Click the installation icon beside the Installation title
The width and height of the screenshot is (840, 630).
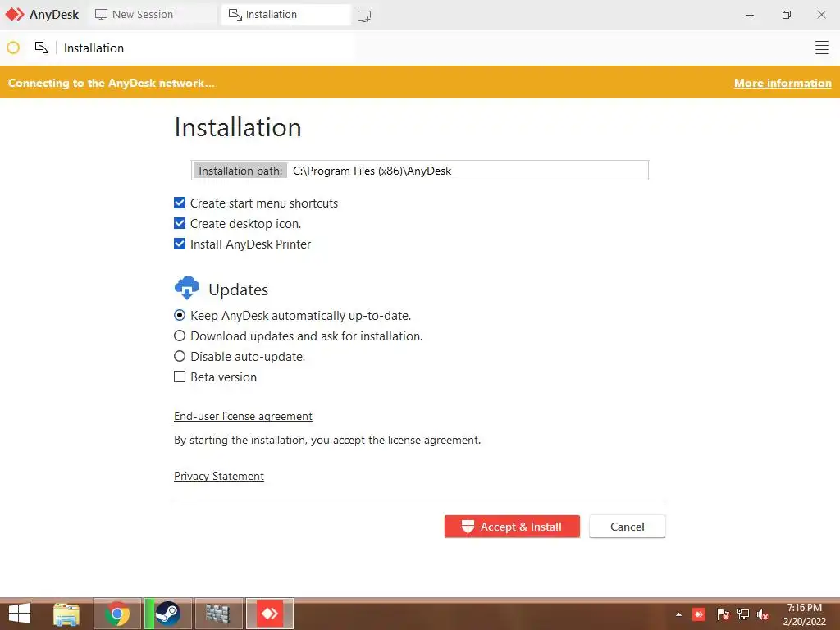click(x=42, y=48)
